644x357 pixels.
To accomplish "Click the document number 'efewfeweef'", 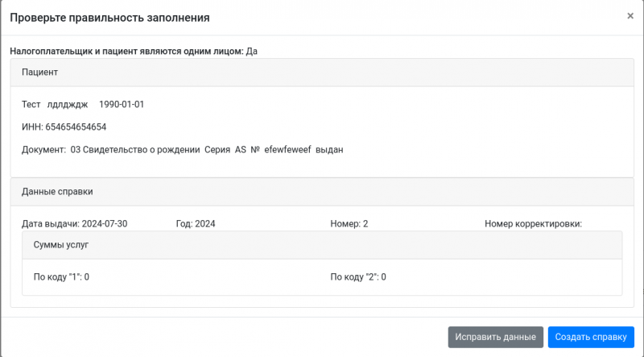I will click(x=287, y=150).
